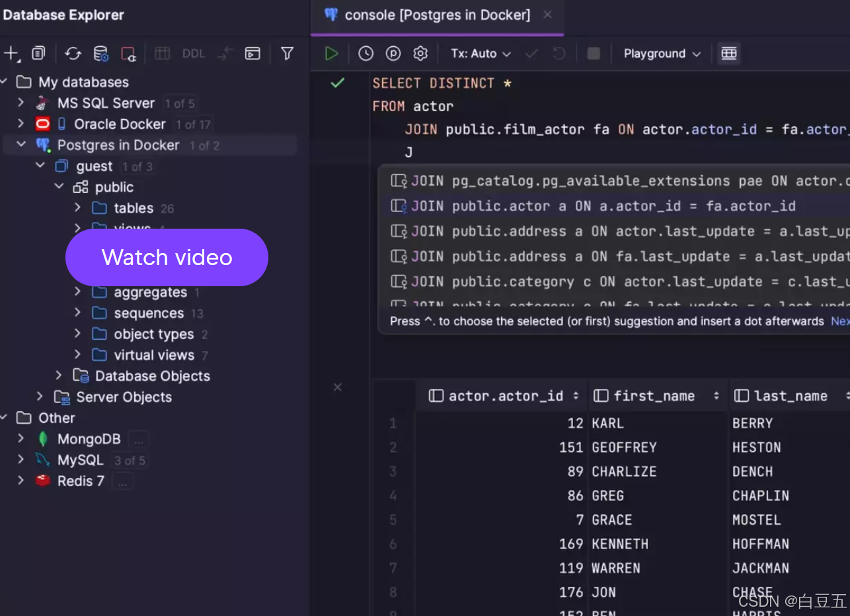Select the Oracle Docker tree item

click(120, 124)
